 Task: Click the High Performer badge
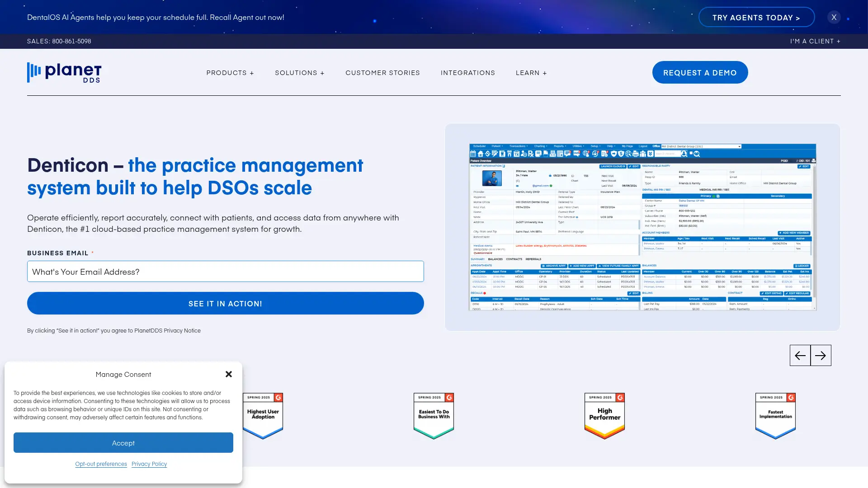point(604,416)
